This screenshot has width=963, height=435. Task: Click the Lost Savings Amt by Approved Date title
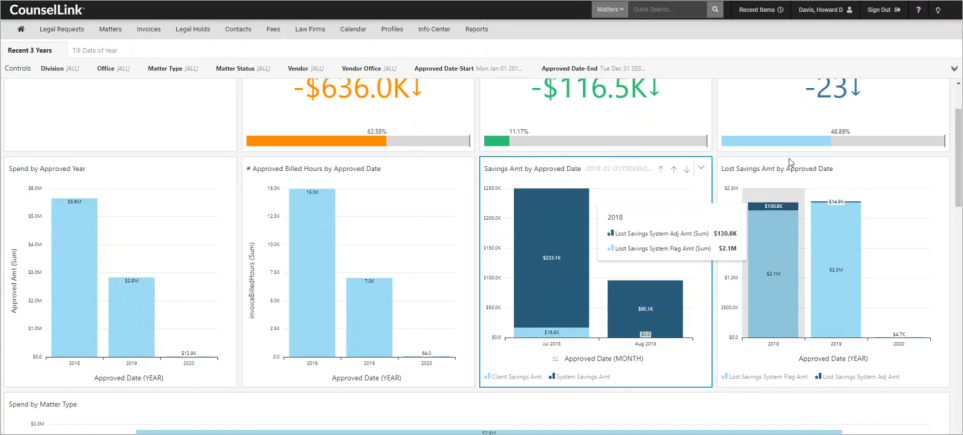pos(777,168)
